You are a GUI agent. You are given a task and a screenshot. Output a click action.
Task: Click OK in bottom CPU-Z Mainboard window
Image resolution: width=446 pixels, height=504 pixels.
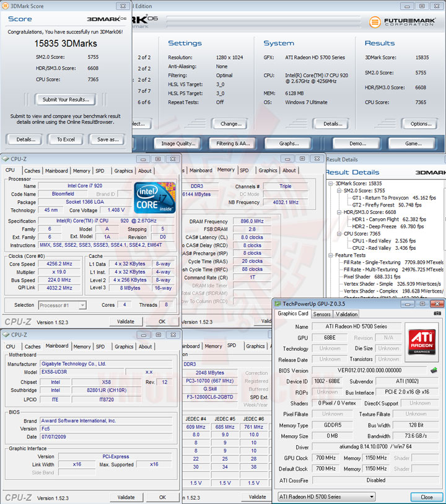coord(162,497)
